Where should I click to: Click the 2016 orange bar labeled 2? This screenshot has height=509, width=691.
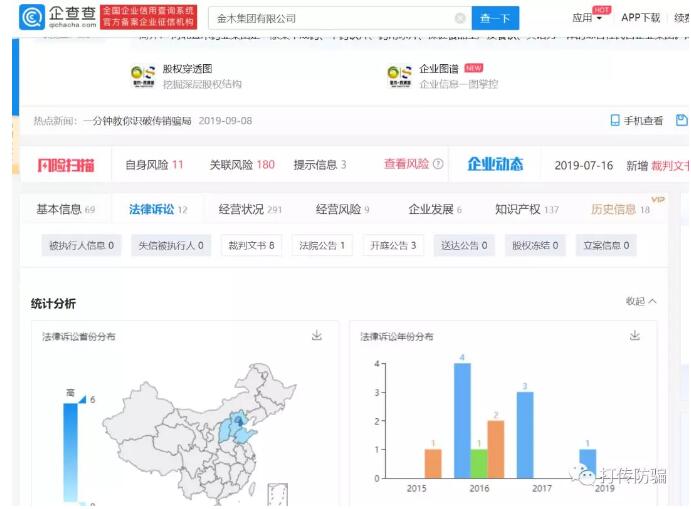[x=496, y=450]
